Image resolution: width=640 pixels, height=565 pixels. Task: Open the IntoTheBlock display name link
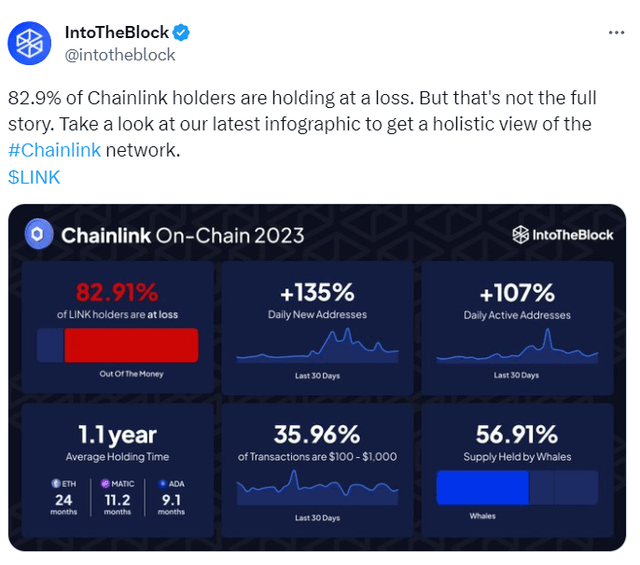tap(118, 33)
